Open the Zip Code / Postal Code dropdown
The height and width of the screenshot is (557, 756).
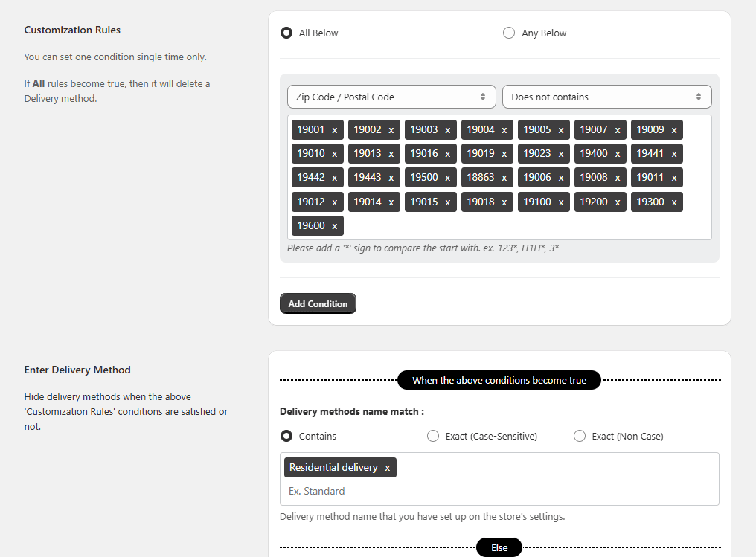click(391, 97)
